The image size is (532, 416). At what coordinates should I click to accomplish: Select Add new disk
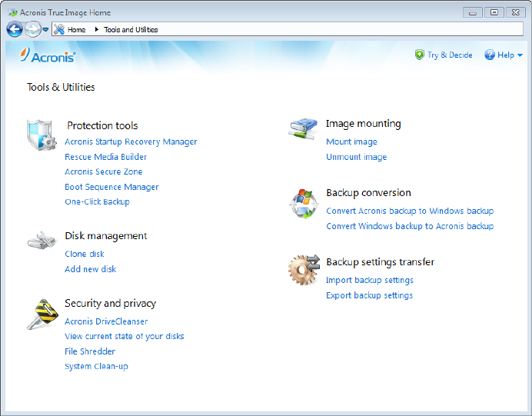90,269
